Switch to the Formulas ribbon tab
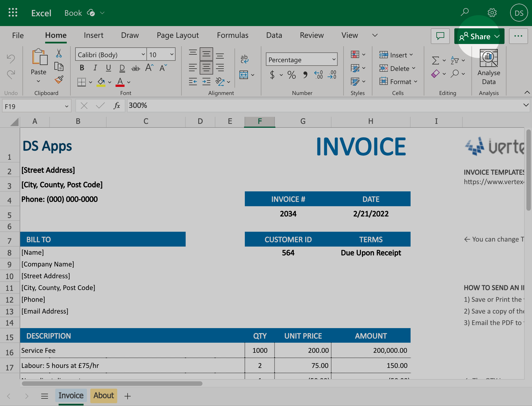Image resolution: width=532 pixels, height=406 pixels. coord(232,35)
